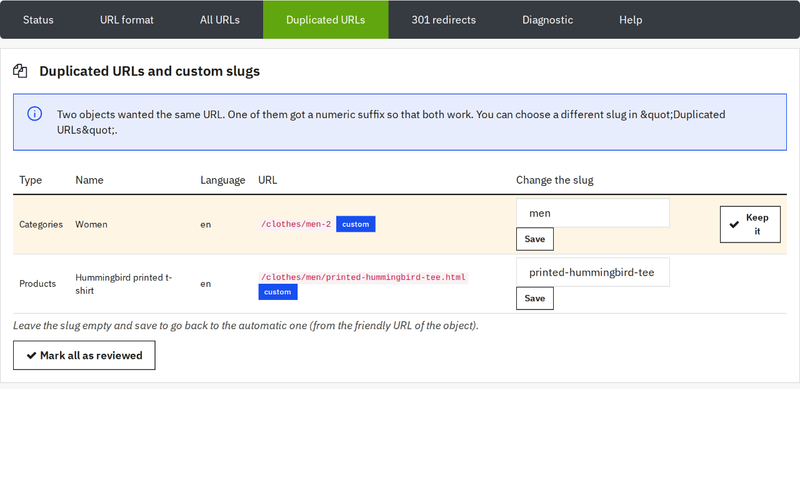Click the 'URL' column header
Image resolution: width=800 pixels, height=500 pixels.
[x=267, y=180]
